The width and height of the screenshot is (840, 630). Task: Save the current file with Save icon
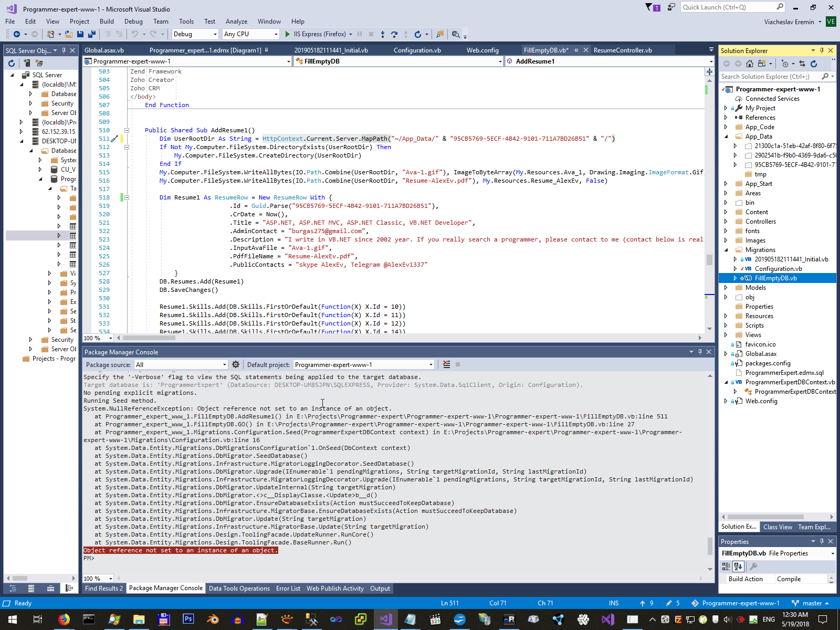click(x=80, y=34)
